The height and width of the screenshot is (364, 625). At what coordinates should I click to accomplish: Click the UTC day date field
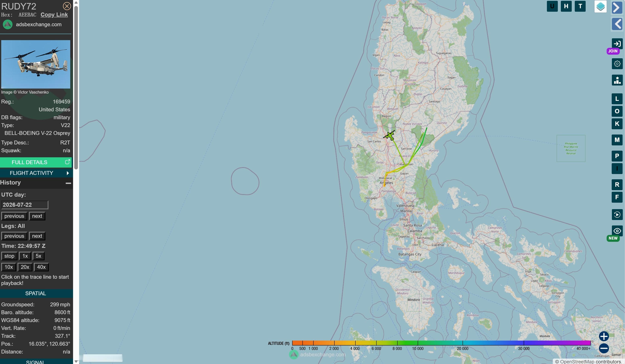(x=25, y=205)
